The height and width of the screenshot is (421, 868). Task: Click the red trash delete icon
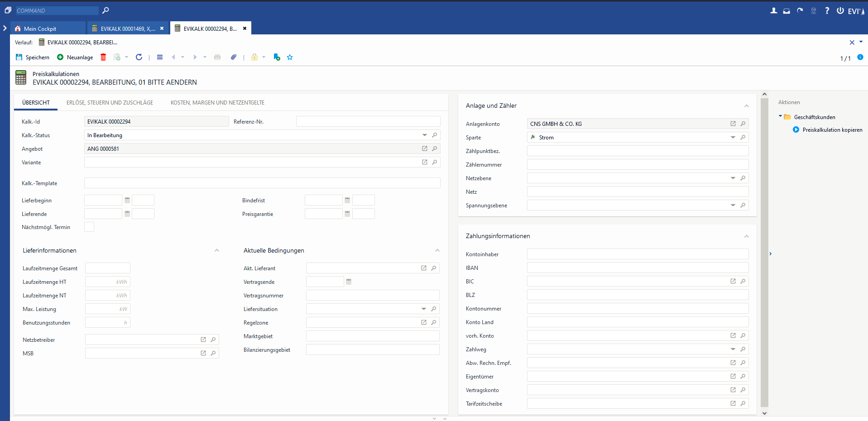pos(103,57)
